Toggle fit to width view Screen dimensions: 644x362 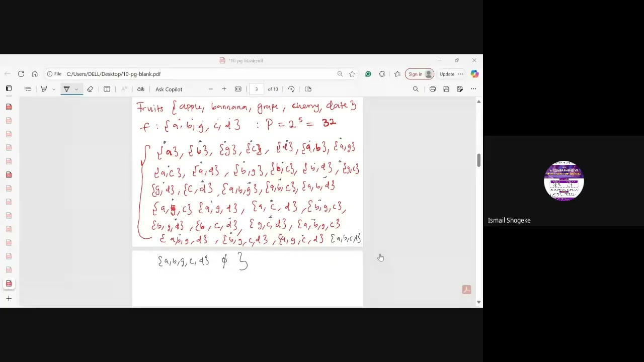(238, 89)
